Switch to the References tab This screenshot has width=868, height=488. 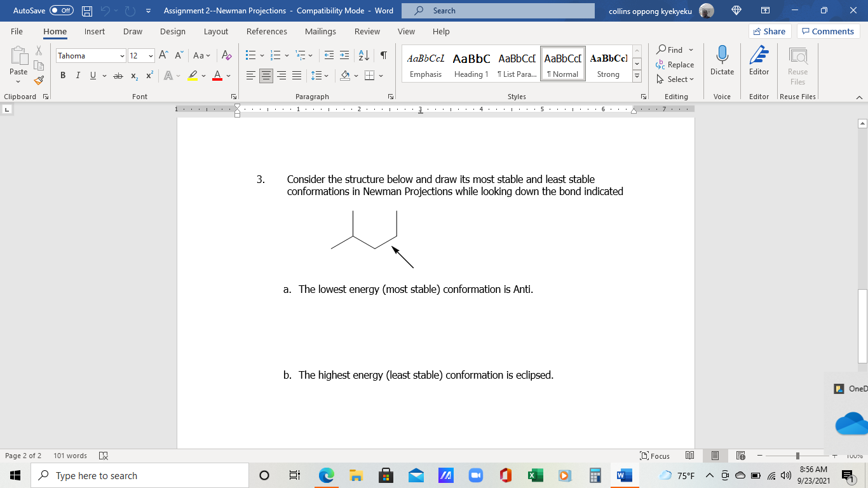tap(267, 31)
